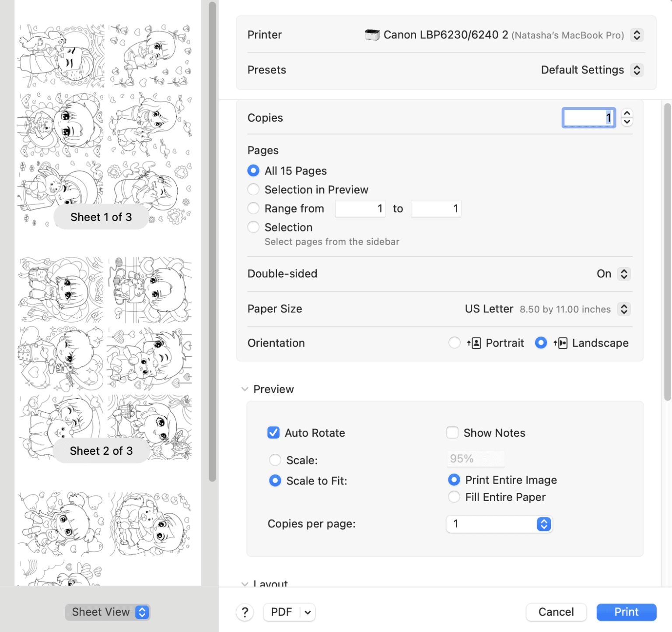Choose Portrait orientation radio button
The image size is (672, 632).
(x=455, y=343)
